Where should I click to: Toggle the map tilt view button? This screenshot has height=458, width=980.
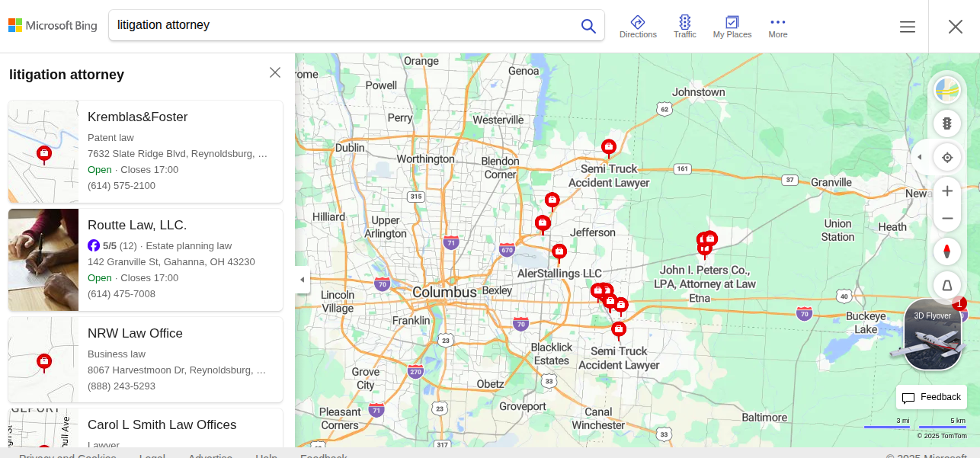[x=947, y=285]
